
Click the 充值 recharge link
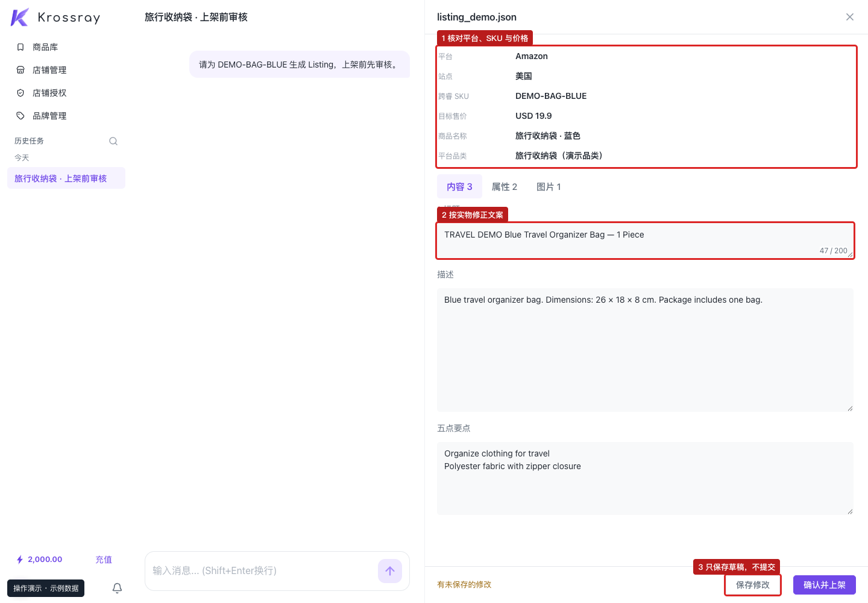pyautogui.click(x=104, y=560)
